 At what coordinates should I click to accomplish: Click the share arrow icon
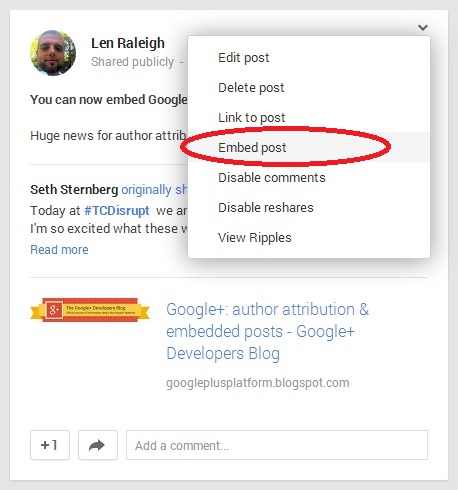point(98,445)
